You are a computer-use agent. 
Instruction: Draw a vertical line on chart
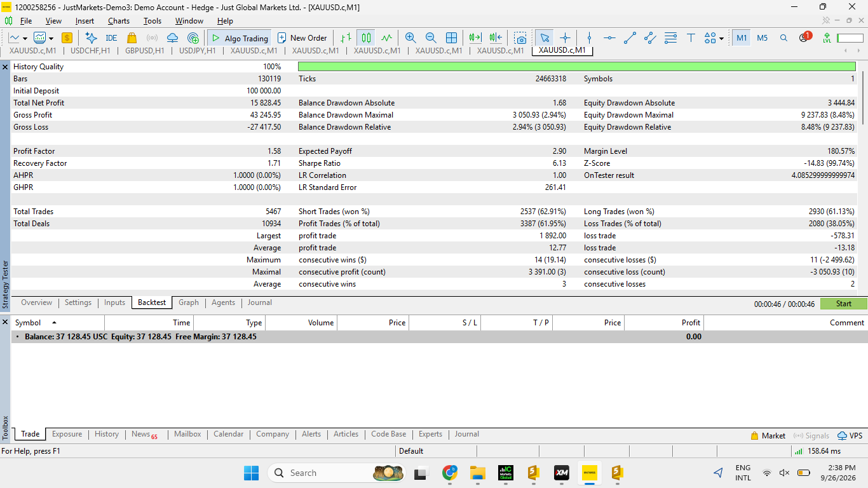pyautogui.click(x=589, y=38)
